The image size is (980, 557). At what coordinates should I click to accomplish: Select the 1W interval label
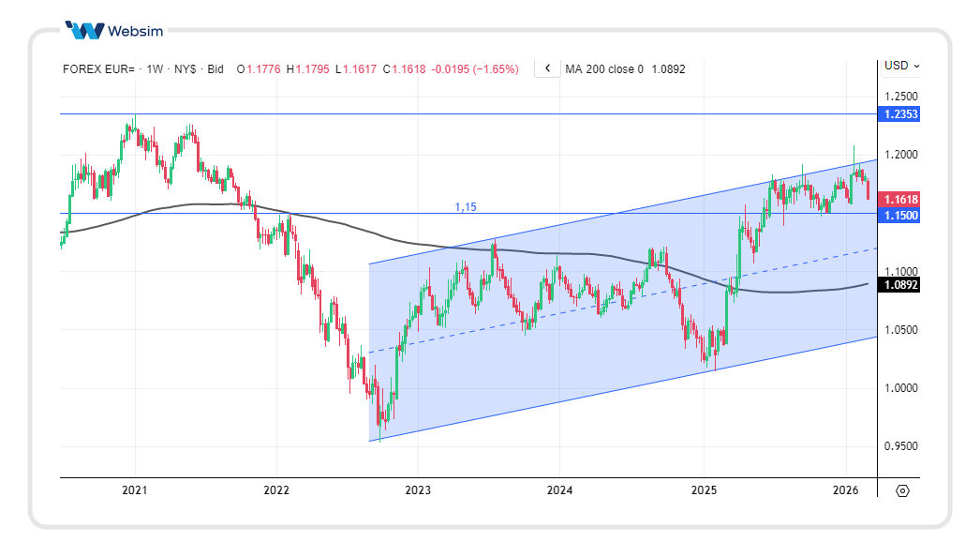click(x=155, y=69)
